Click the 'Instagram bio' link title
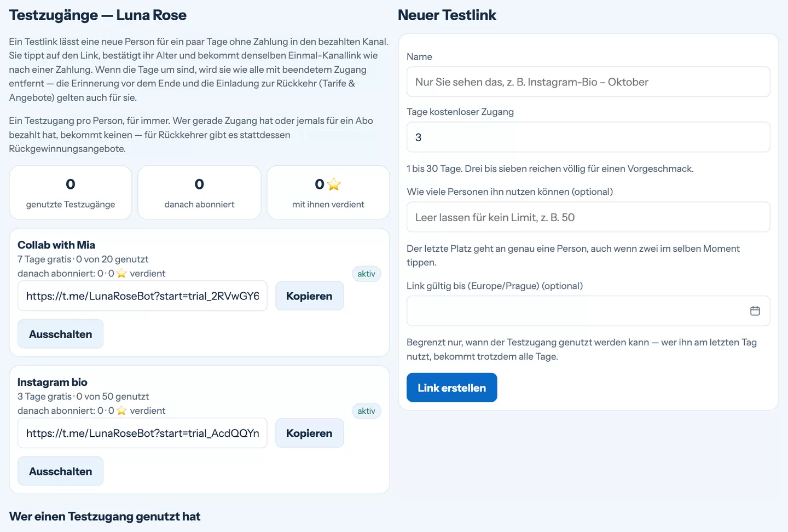 (x=53, y=382)
